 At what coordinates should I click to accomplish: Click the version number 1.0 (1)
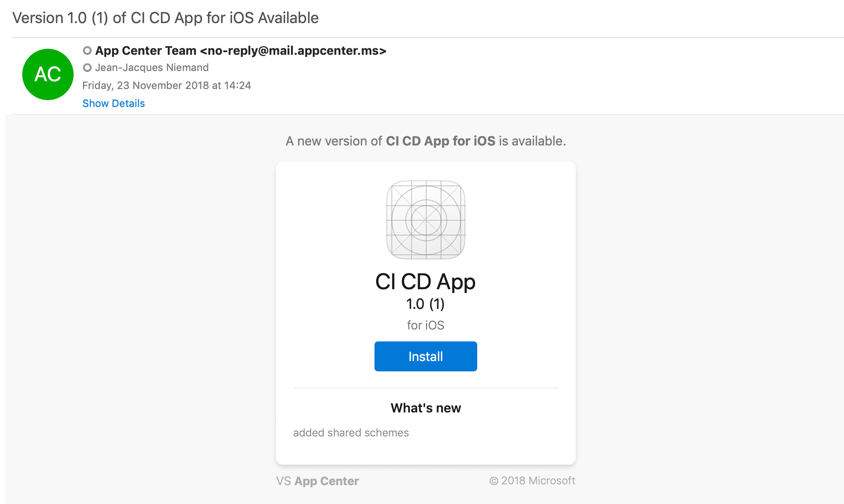425,304
